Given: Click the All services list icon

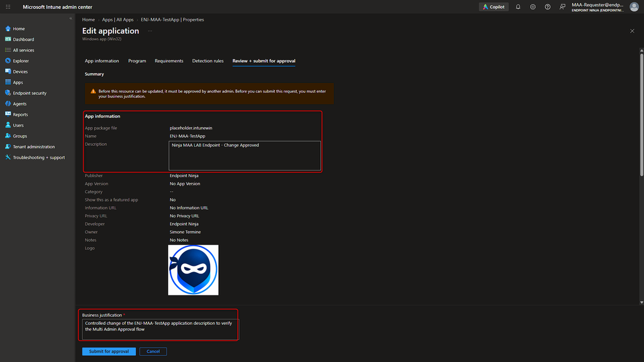Looking at the screenshot, I should point(8,50).
